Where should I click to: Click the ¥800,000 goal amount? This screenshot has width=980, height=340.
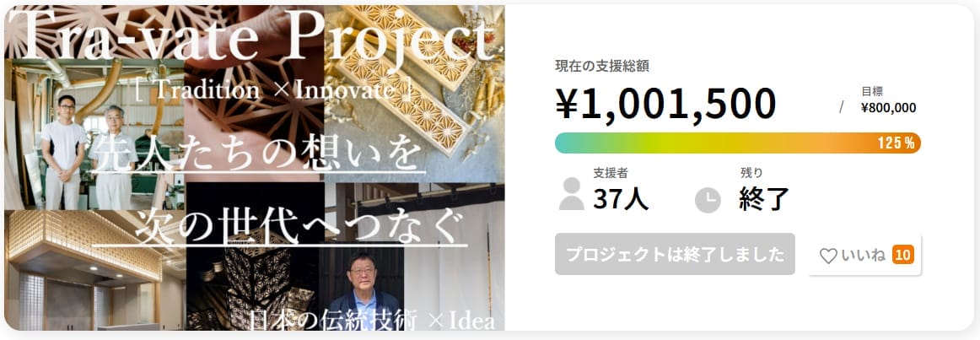pyautogui.click(x=888, y=107)
